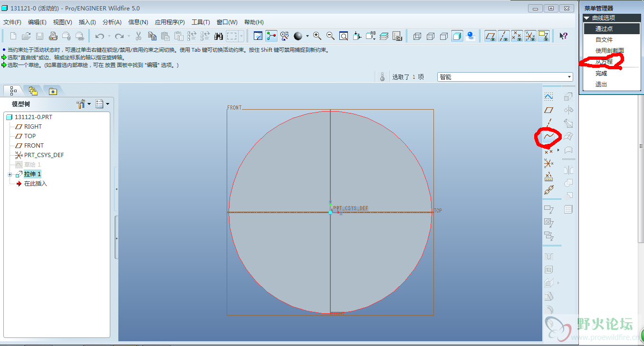The width and height of the screenshot is (644, 346).
Task: Select 使用剖截面 in curve options
Action: click(610, 51)
